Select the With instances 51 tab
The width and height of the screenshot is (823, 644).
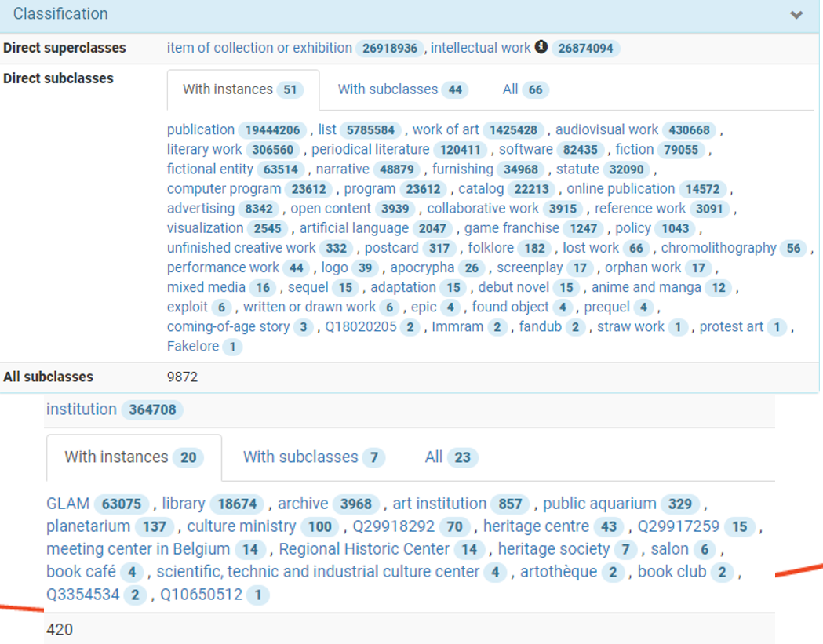[x=242, y=89]
